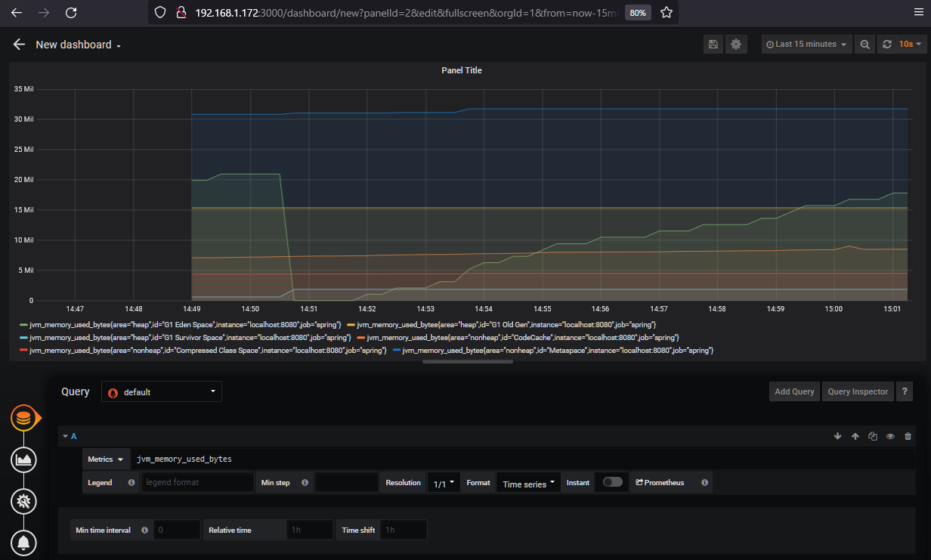The width and height of the screenshot is (931, 560).
Task: Duplicate query A
Action: (873, 436)
